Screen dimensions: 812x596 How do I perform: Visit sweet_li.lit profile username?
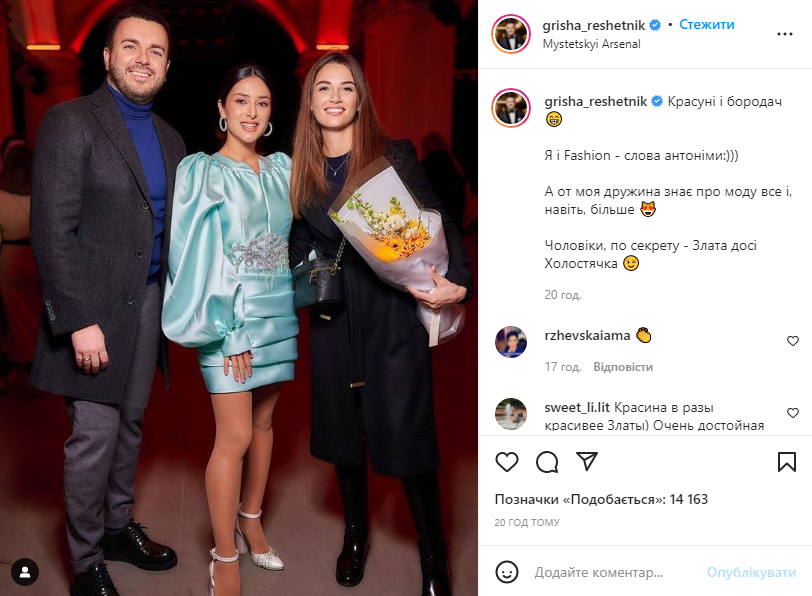[x=577, y=408]
